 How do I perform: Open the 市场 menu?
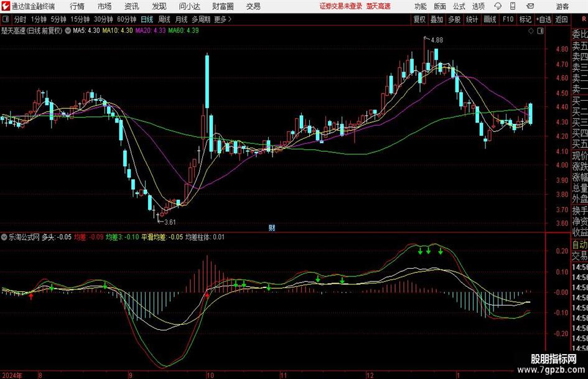click(105, 6)
